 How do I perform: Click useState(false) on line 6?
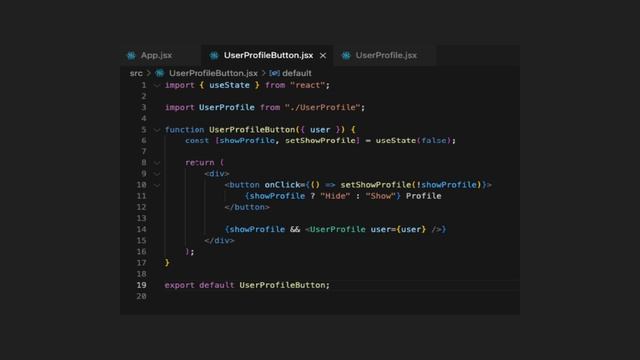413,140
